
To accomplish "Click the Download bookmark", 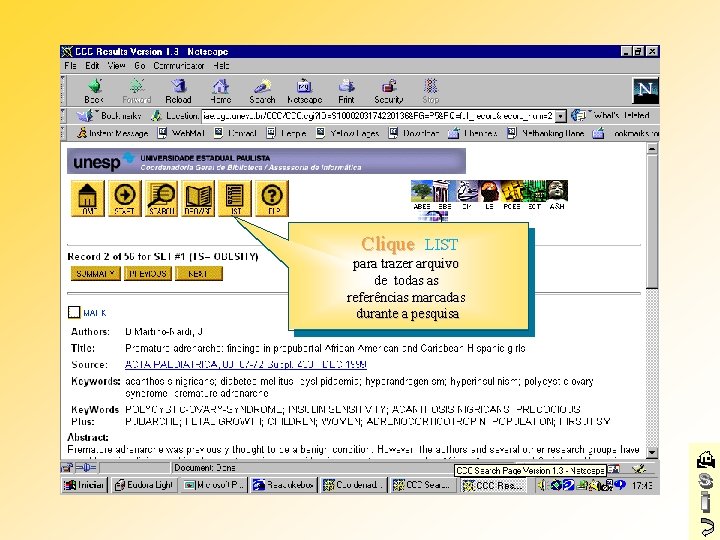I will [x=414, y=133].
